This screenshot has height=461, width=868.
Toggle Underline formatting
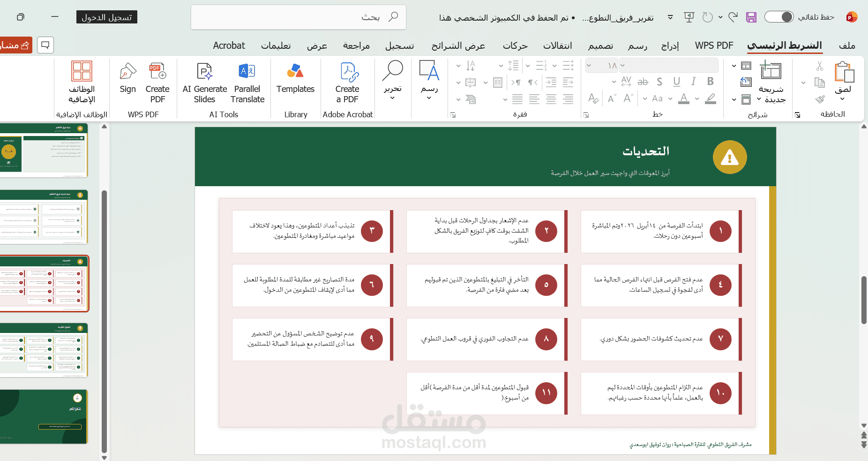click(677, 82)
